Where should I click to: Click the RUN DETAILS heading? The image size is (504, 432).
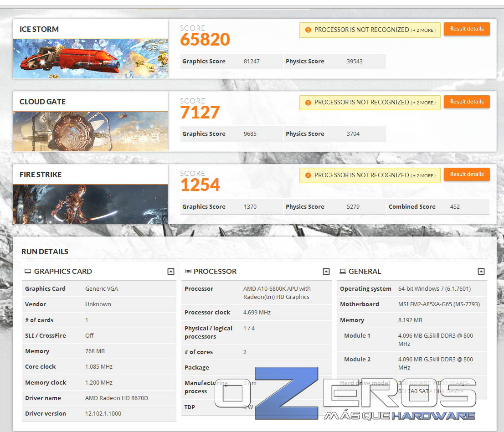(x=45, y=252)
